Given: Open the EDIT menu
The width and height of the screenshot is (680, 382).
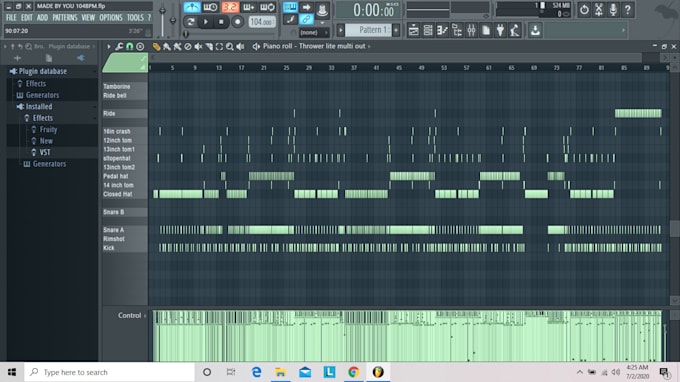Looking at the screenshot, I should 26,18.
